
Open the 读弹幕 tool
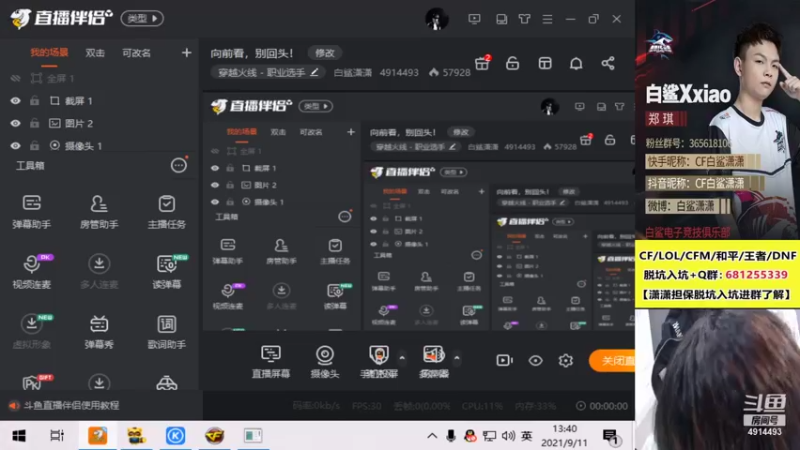coord(166,271)
